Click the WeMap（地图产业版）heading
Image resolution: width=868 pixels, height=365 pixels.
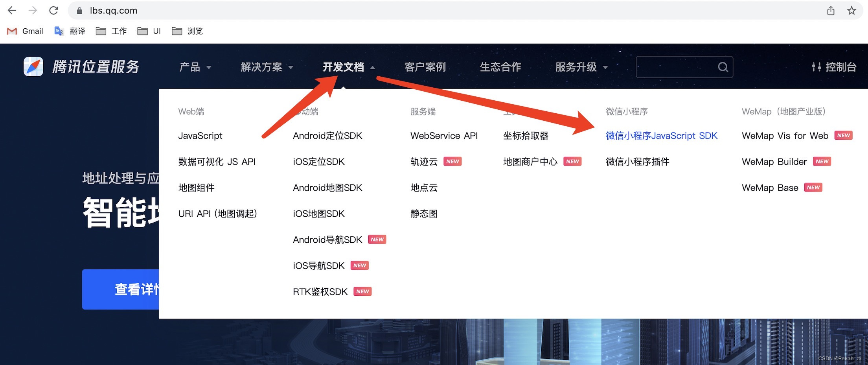pos(784,111)
